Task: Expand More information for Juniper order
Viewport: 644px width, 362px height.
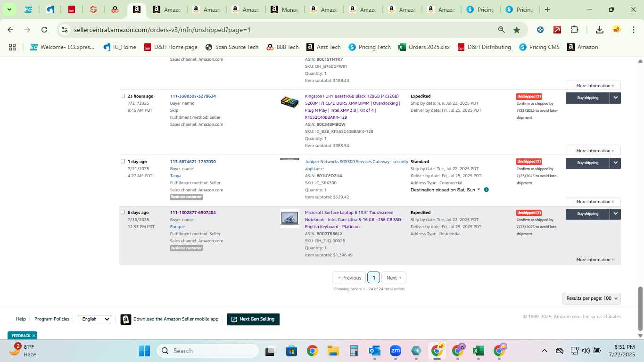Action: coord(595,202)
